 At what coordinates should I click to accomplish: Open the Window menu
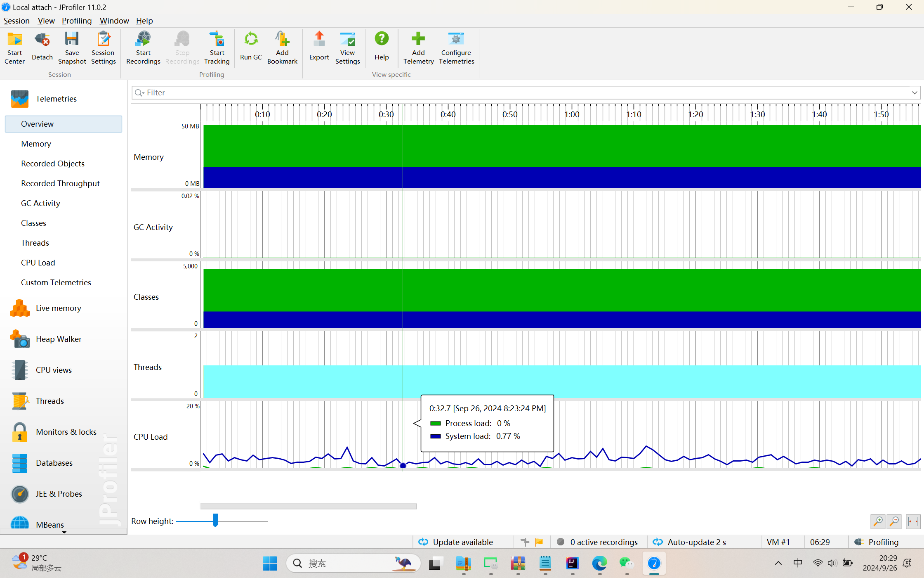[x=114, y=21]
